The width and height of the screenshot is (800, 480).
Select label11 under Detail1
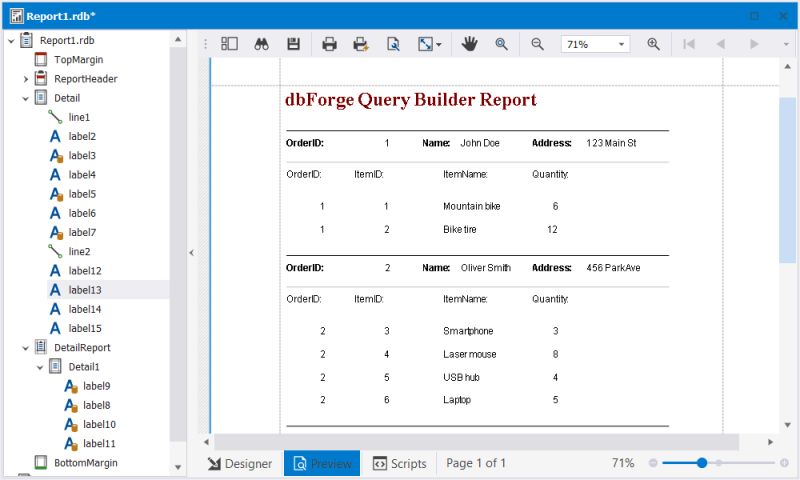(x=99, y=444)
